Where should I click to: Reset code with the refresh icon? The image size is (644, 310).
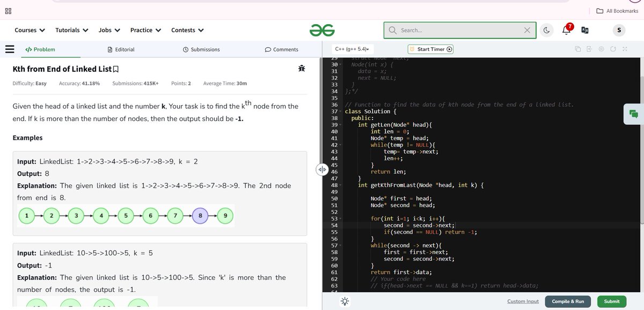(613, 49)
